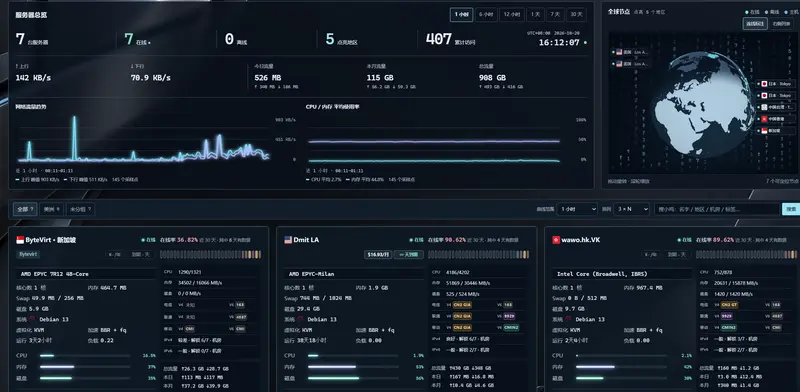This screenshot has width=800, height=392.
Task: Click the rotating 3D globe
Action: [703, 104]
